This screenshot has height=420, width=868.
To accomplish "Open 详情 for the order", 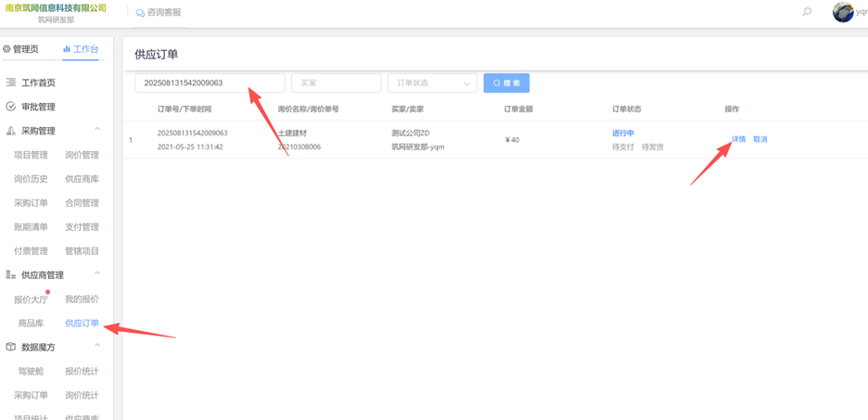I will (738, 139).
